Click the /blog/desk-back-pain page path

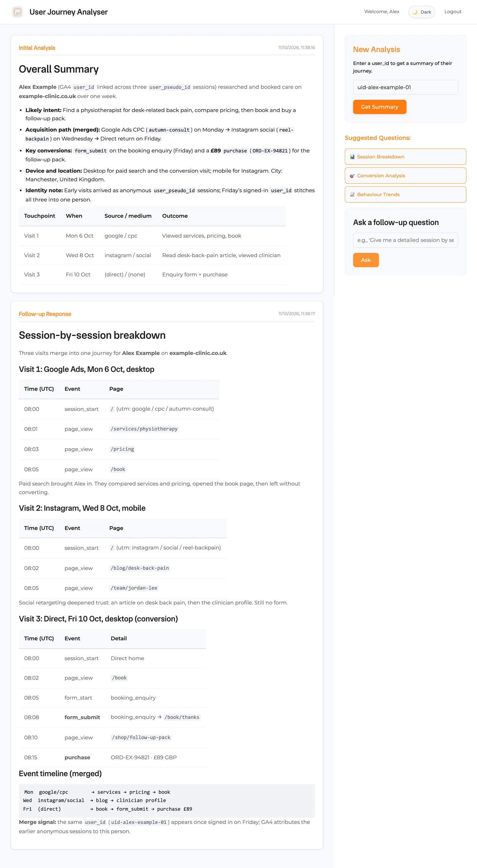[x=139, y=568]
